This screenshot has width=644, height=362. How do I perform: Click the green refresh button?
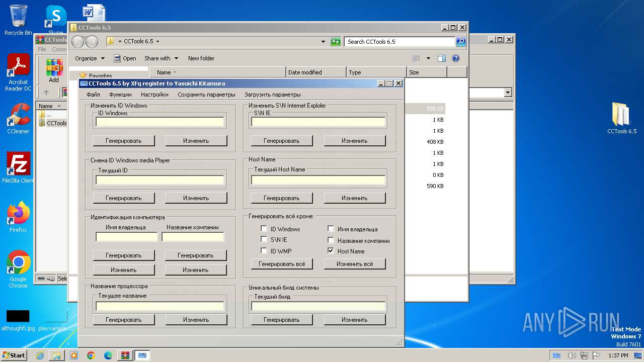coord(336,42)
